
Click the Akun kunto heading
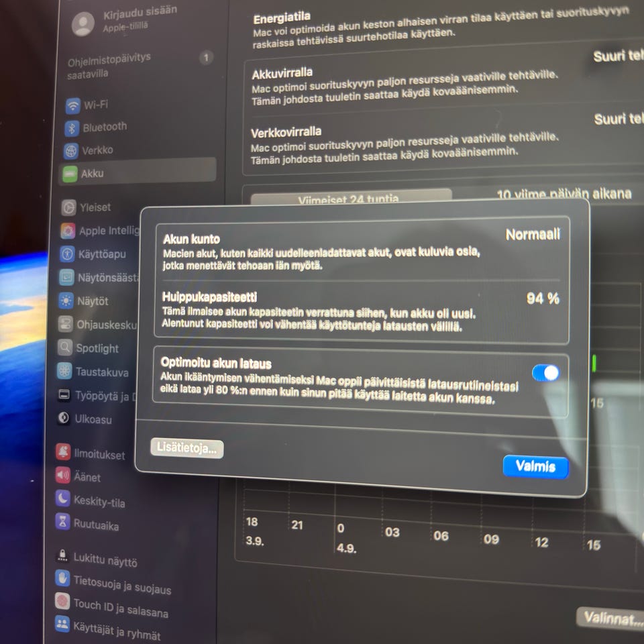tap(191, 239)
